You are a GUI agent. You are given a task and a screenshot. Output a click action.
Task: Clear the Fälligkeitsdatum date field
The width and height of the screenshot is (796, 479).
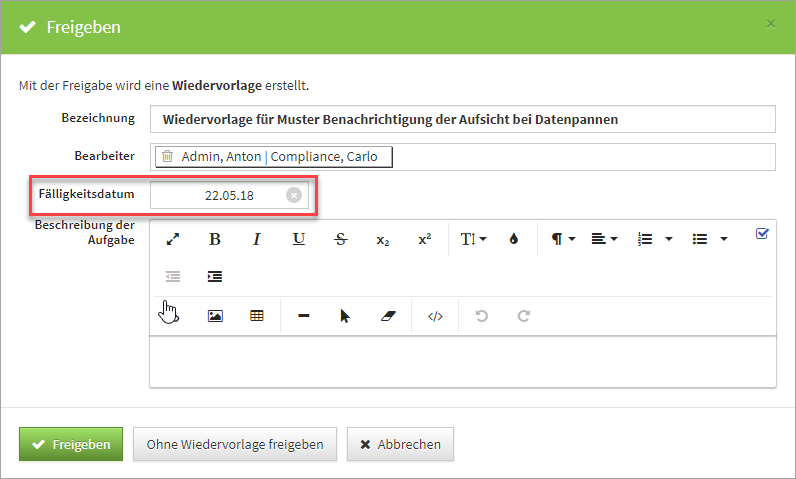tap(293, 195)
